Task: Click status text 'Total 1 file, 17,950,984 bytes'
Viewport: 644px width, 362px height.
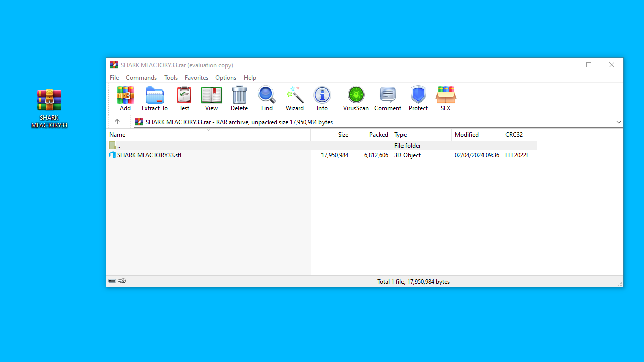Action: [414, 282]
